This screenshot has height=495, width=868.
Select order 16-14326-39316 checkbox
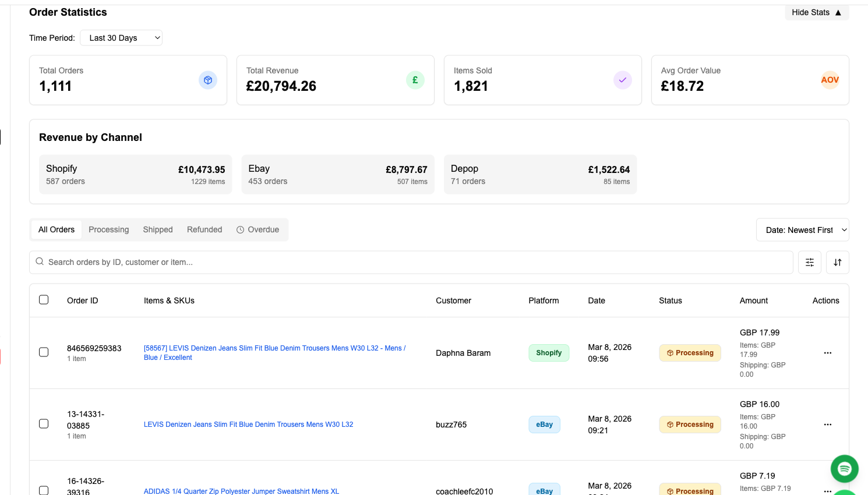click(44, 490)
